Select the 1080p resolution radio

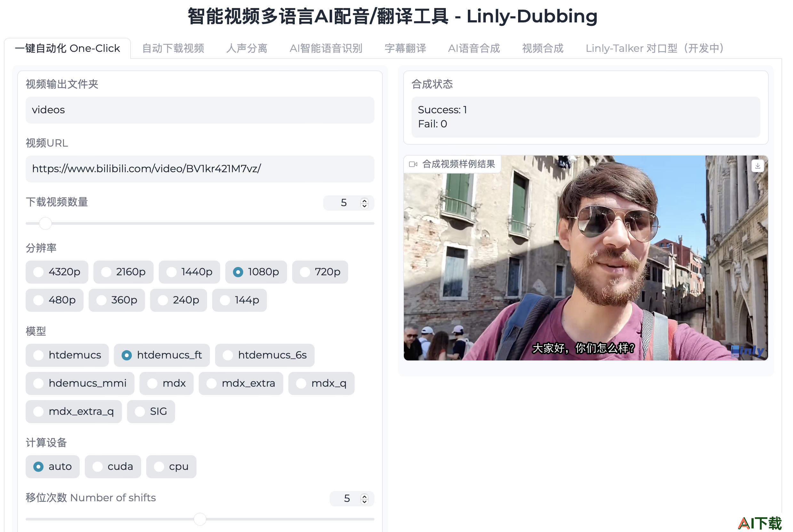tap(256, 272)
